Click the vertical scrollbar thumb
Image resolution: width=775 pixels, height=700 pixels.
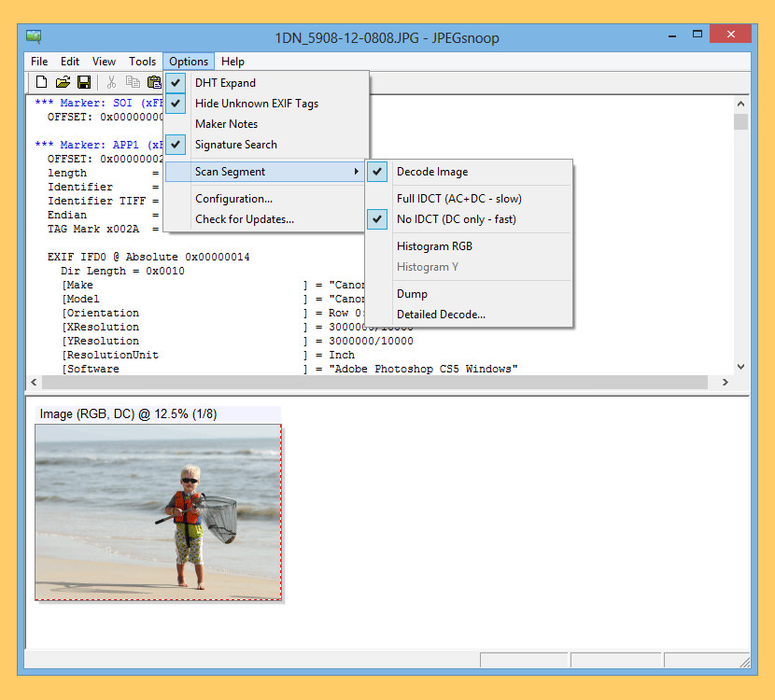coord(740,121)
